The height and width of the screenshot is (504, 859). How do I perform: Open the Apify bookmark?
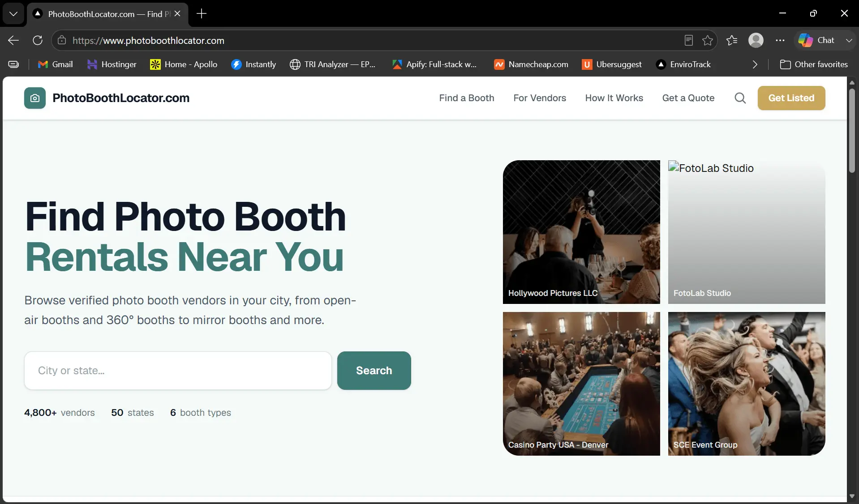434,64
